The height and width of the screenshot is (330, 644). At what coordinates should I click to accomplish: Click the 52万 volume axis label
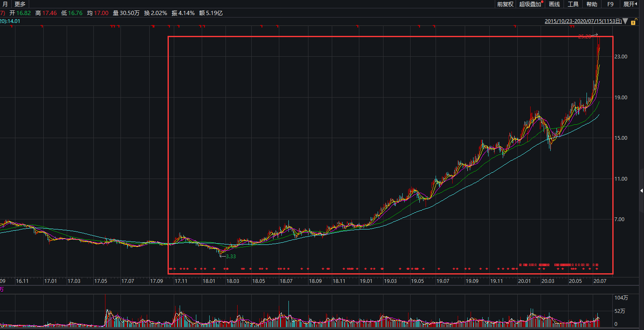click(x=620, y=311)
